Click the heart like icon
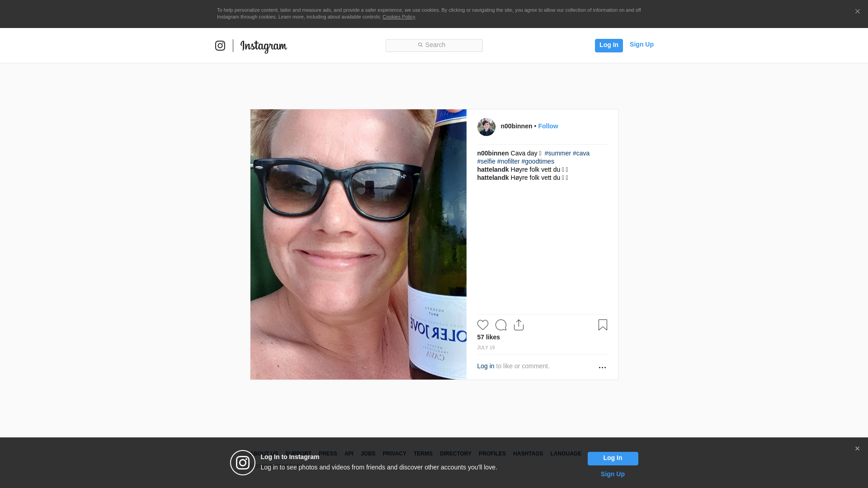 [482, 325]
